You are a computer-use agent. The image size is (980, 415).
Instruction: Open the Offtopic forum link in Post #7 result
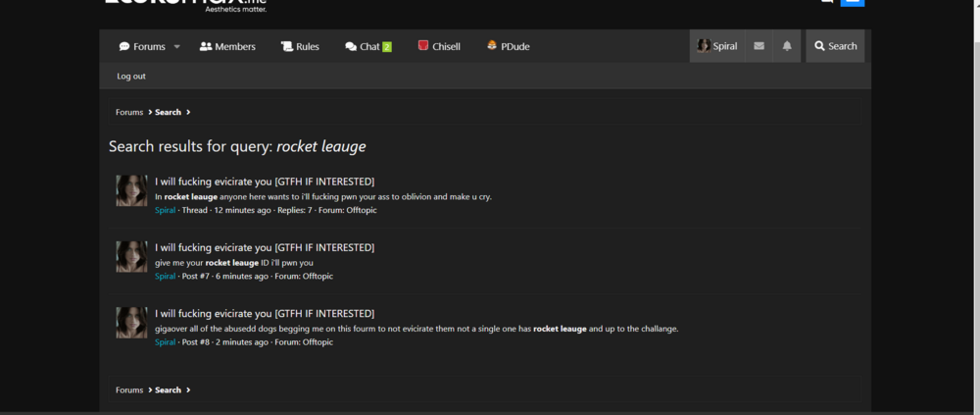(x=316, y=277)
